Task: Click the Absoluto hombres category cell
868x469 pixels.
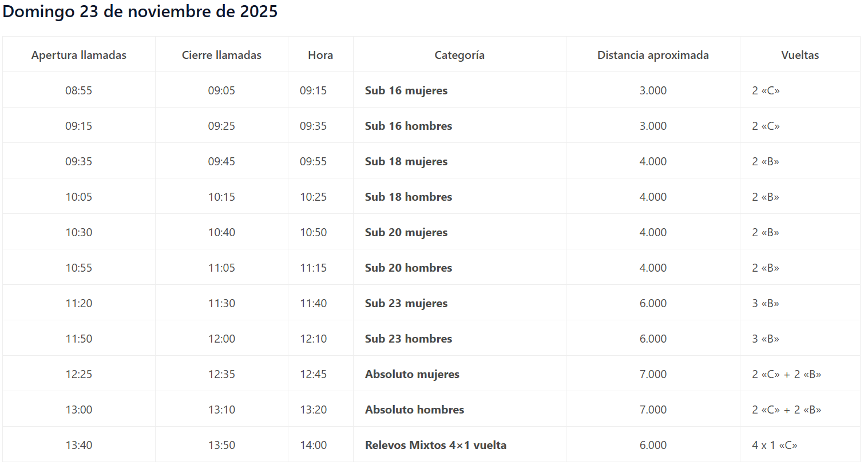Action: 414,410
